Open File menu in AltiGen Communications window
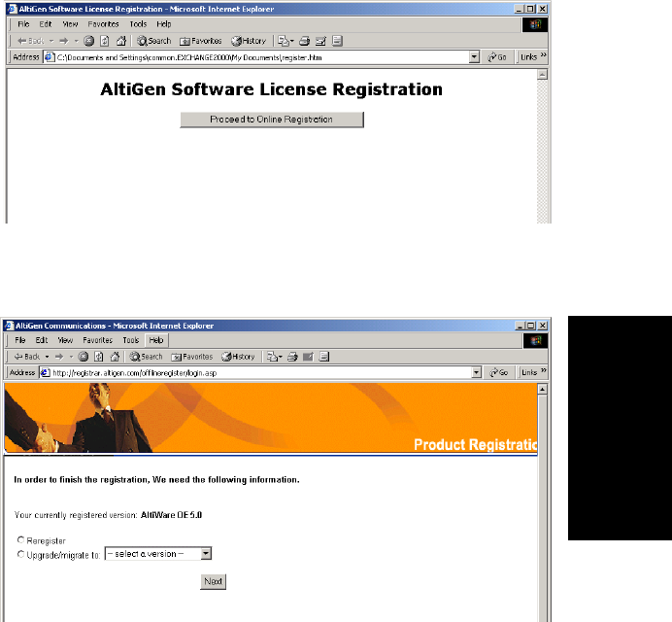This screenshot has height=622, width=672. coord(20,340)
